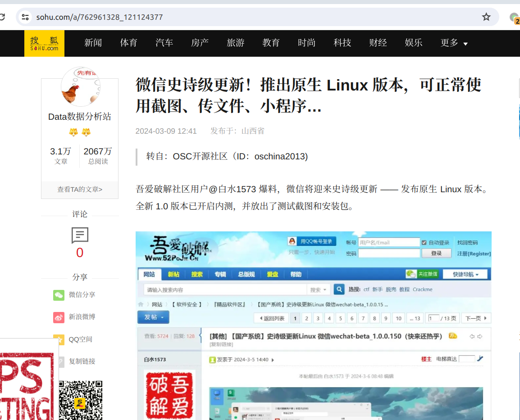Screen dimensions: 520x420
Task: Click the 52pojie forum screenshot
Action: (313, 325)
